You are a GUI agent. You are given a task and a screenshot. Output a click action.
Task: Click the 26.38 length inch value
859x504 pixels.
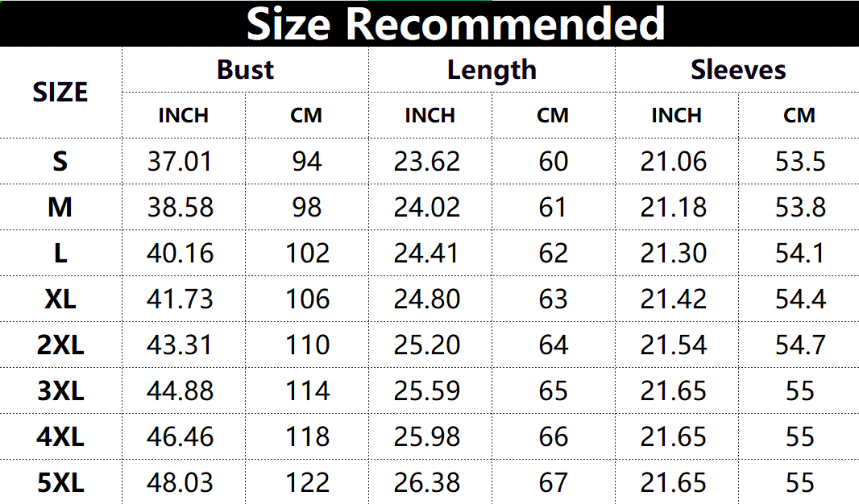tap(427, 483)
